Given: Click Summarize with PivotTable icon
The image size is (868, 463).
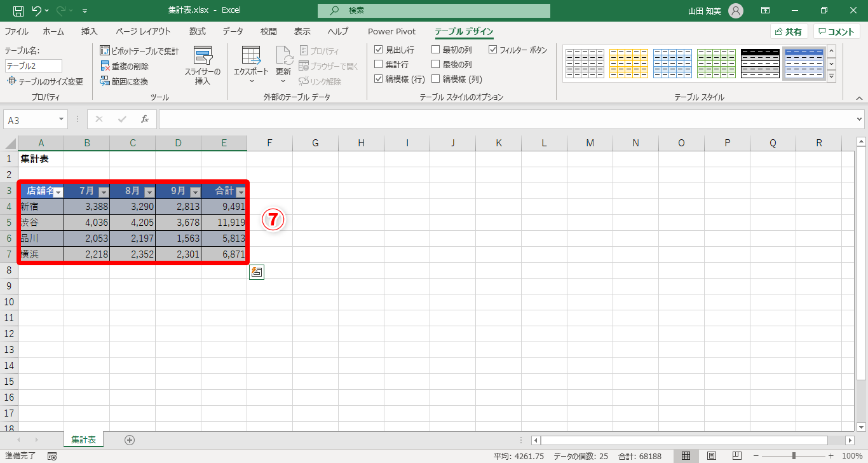Looking at the screenshot, I should coord(105,51).
